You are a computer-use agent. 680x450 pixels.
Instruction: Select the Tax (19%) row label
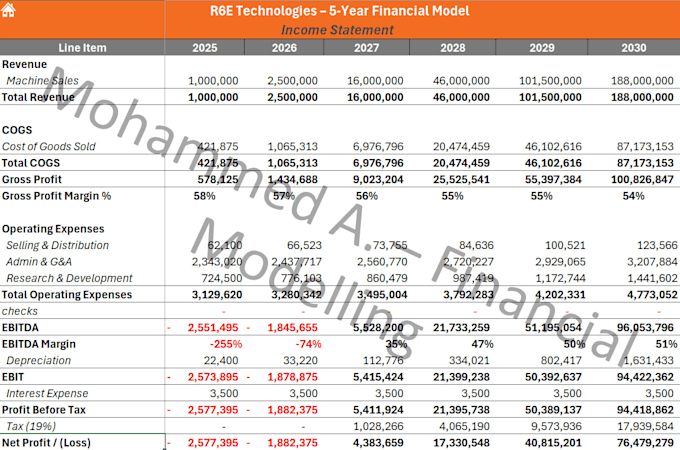(31, 427)
